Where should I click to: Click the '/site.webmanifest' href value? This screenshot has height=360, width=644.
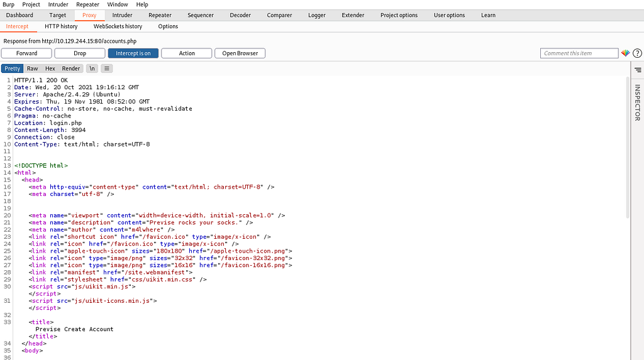[x=156, y=272]
